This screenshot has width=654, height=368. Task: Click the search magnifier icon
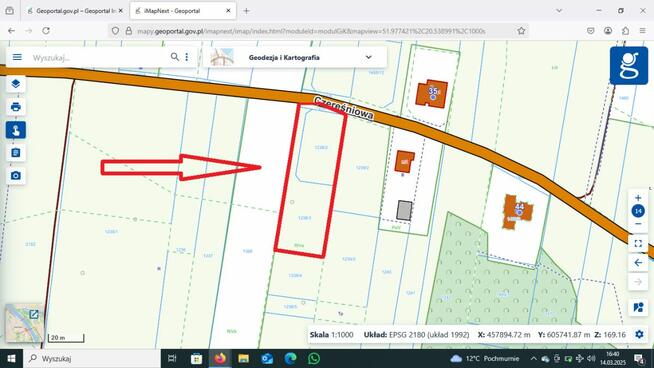pyautogui.click(x=175, y=57)
